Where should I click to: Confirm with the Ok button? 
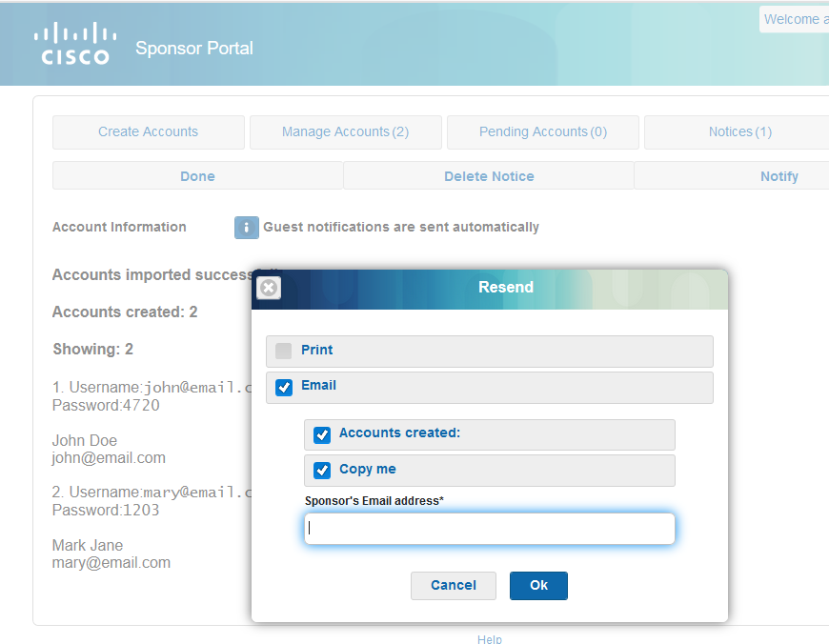click(x=538, y=585)
